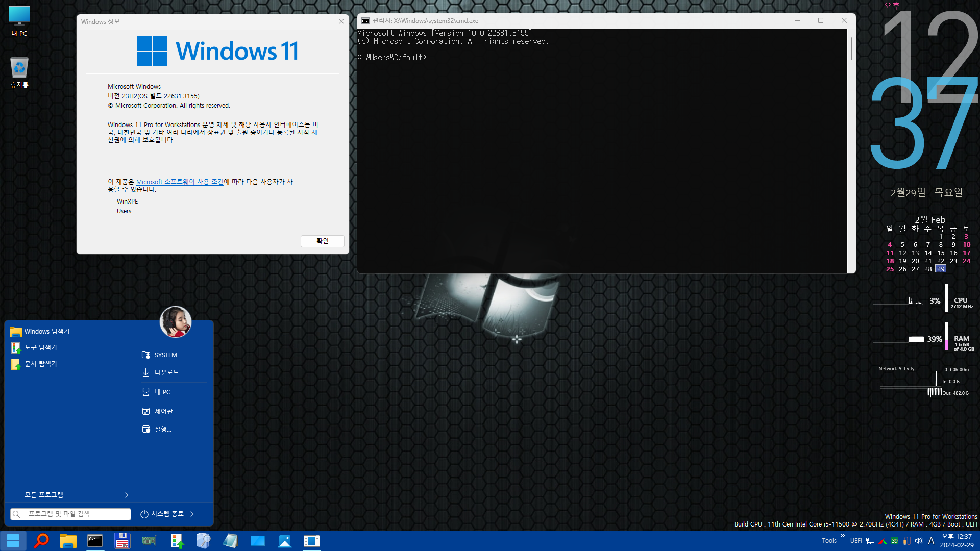
Task: Expand the Tools toolbar overflow chevron
Action: point(843,535)
